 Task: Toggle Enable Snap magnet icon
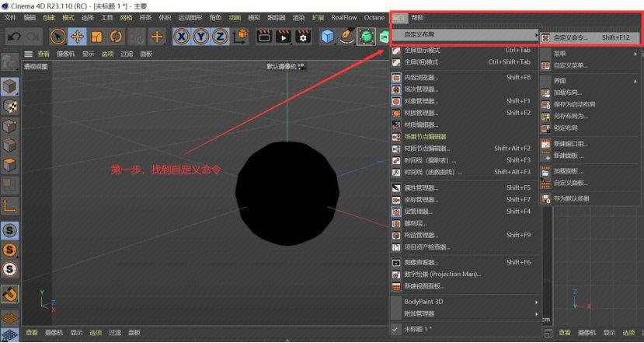coord(9,295)
